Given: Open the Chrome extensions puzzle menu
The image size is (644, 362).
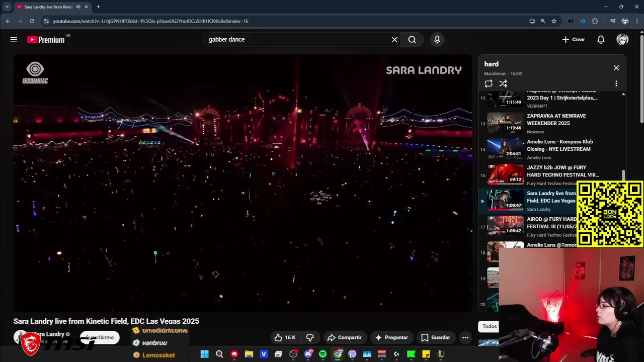Looking at the screenshot, I should [595, 21].
